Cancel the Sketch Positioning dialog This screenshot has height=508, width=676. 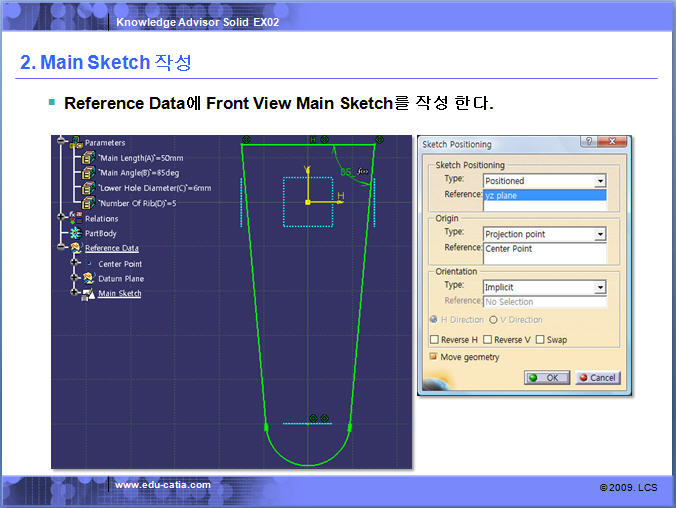click(597, 378)
